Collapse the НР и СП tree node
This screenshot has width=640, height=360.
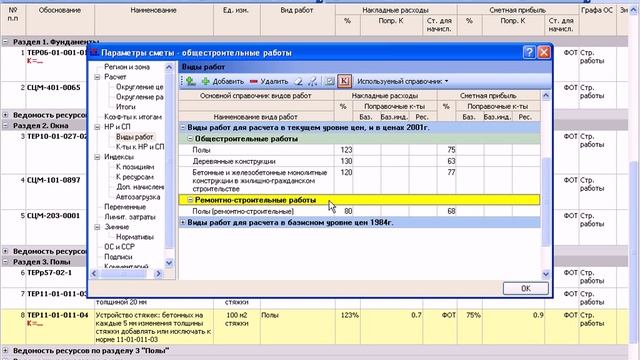[x=98, y=127]
